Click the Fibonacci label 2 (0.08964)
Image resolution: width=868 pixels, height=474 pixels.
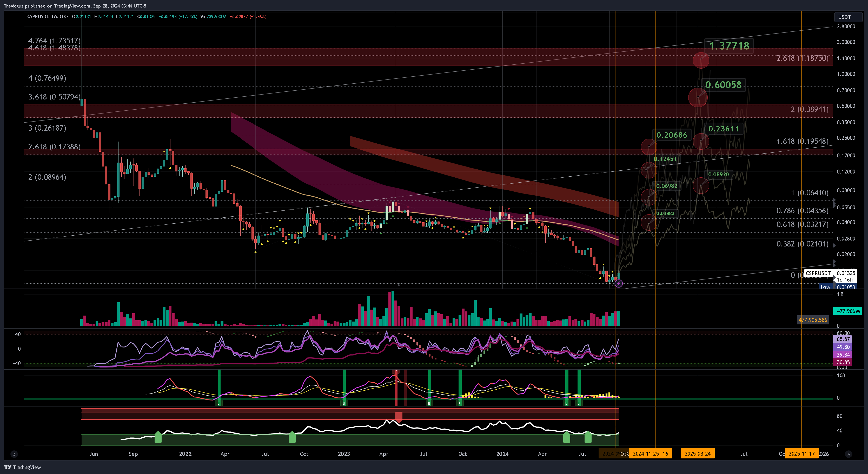pos(47,177)
